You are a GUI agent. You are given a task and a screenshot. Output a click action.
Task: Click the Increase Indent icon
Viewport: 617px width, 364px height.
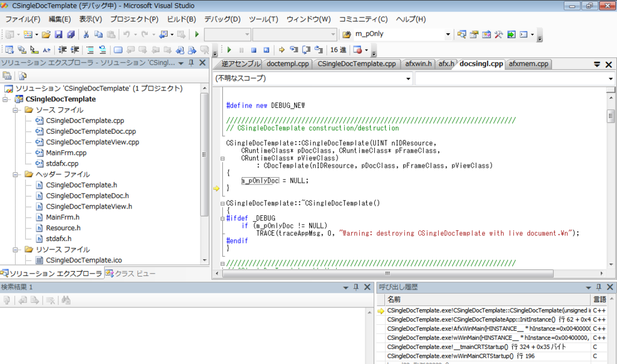75,50
